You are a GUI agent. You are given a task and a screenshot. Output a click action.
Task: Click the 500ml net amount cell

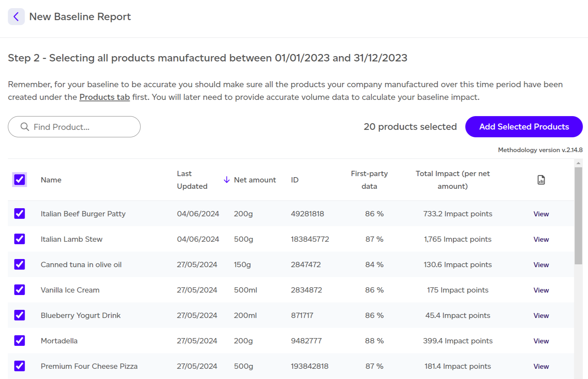click(245, 290)
